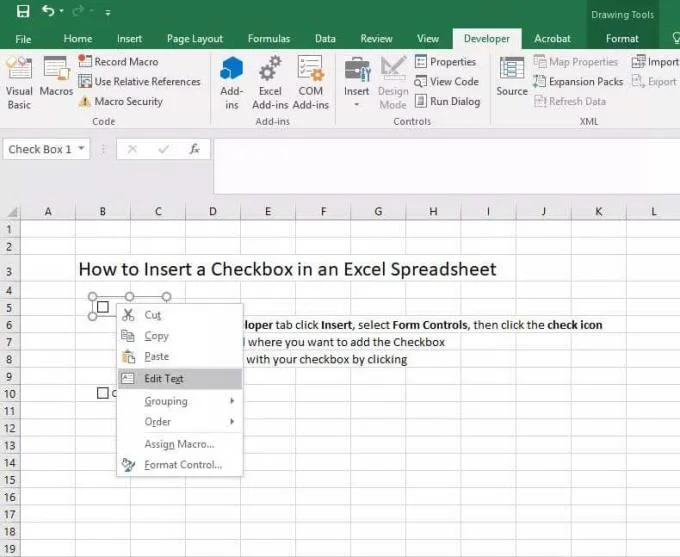The height and width of the screenshot is (557, 680).
Task: Click the Undo arrow in the quick access toolbar
Action: pyautogui.click(x=48, y=11)
